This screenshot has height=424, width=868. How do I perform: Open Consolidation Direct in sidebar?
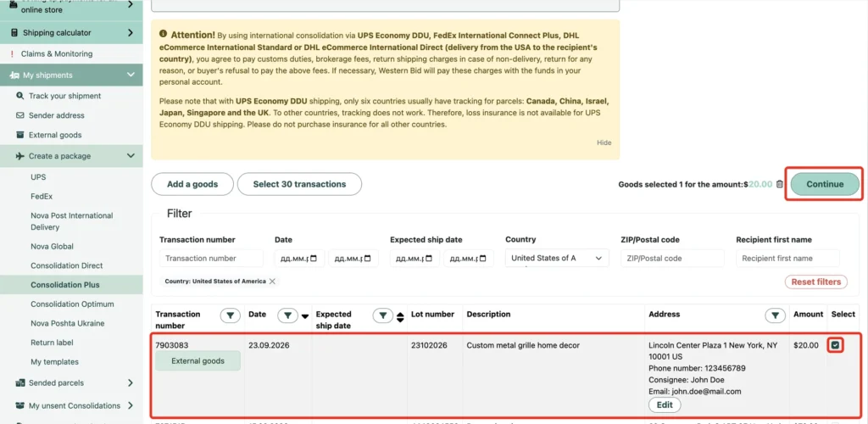(67, 265)
